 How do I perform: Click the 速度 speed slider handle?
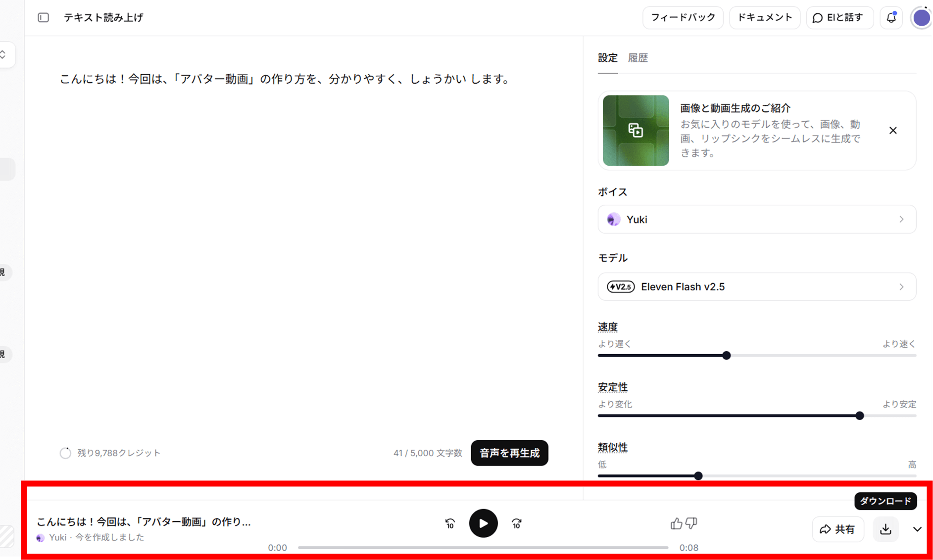(726, 356)
